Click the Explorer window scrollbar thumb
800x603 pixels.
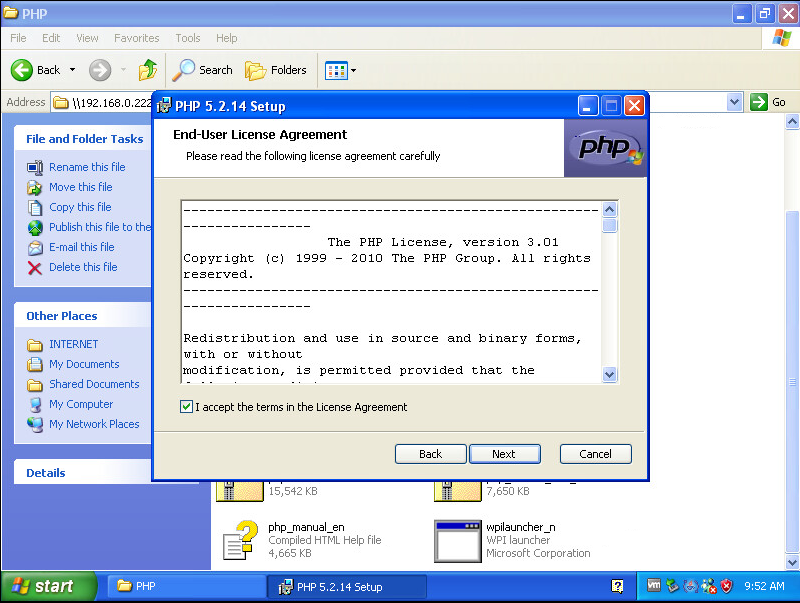pos(792,382)
